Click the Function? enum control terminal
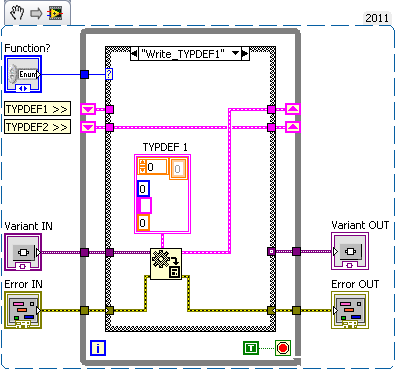 pos(23,74)
